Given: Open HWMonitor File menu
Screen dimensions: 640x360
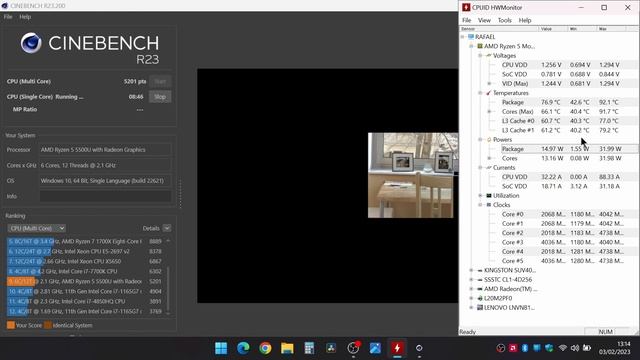Looking at the screenshot, I should (x=467, y=20).
